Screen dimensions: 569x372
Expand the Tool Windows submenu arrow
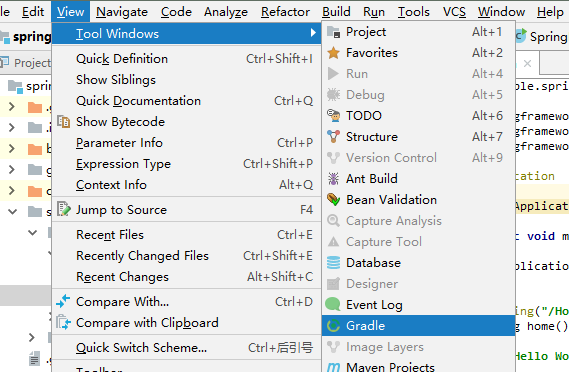coord(313,33)
